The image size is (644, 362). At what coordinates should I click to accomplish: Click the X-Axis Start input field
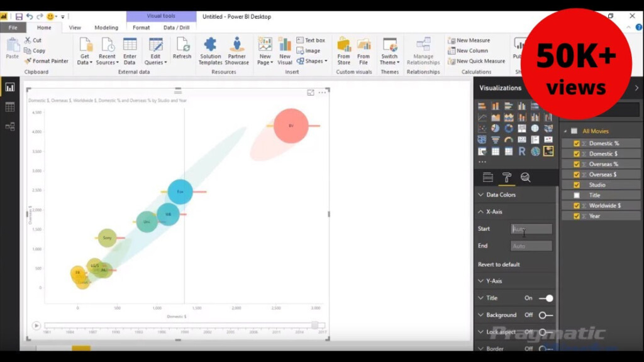tap(531, 229)
